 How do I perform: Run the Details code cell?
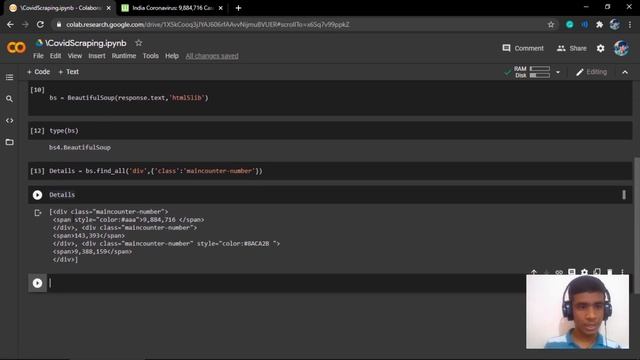(x=37, y=195)
